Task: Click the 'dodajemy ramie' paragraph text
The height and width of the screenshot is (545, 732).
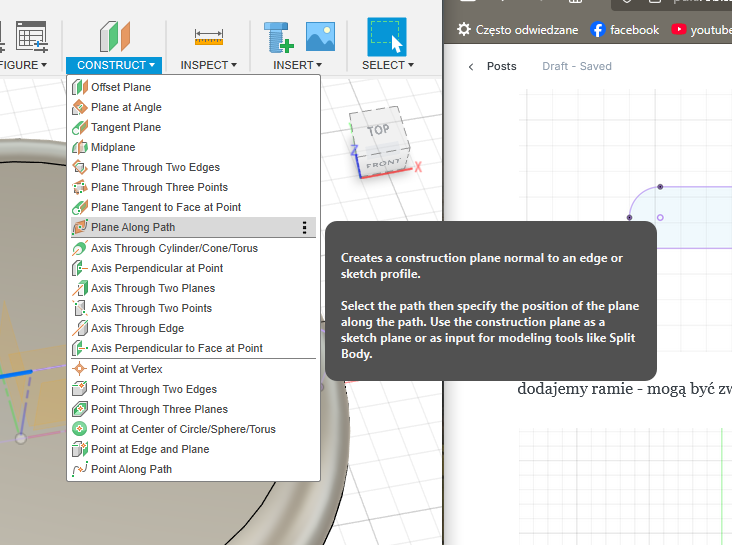Action: coord(625,389)
